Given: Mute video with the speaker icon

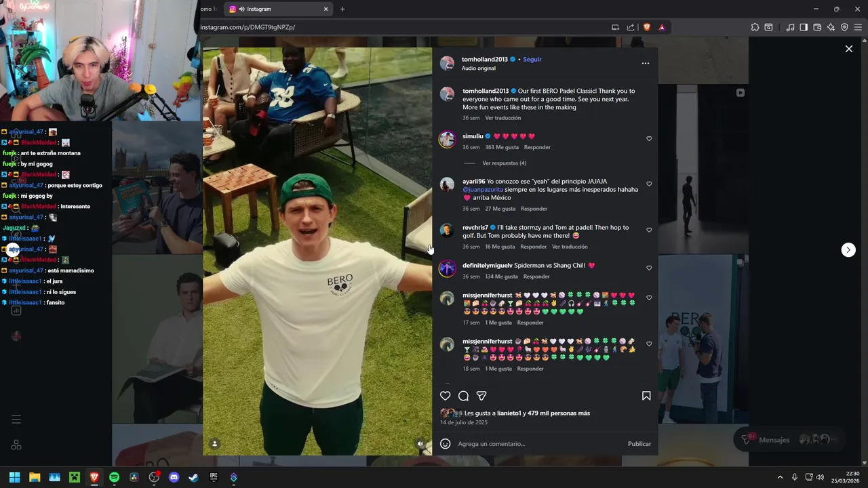Looking at the screenshot, I should (x=420, y=444).
